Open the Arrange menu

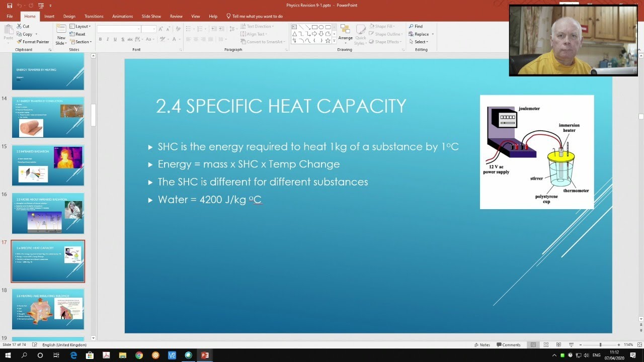(345, 33)
